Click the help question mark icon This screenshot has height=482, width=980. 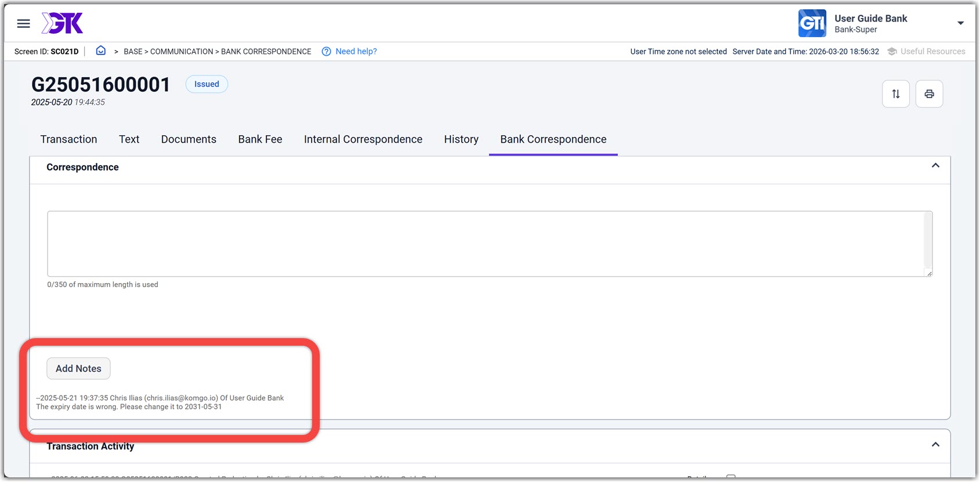(326, 51)
